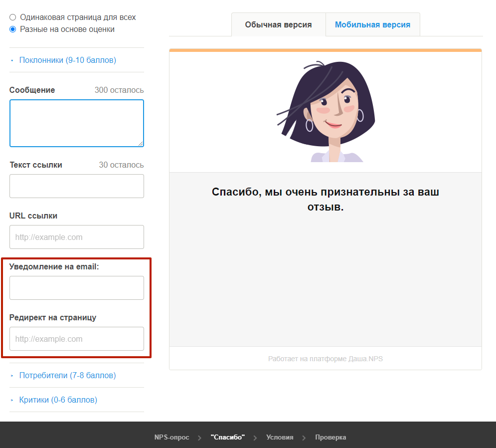
Task: Open 'Работает на платформе Даша.NPS' link
Action: 325,359
